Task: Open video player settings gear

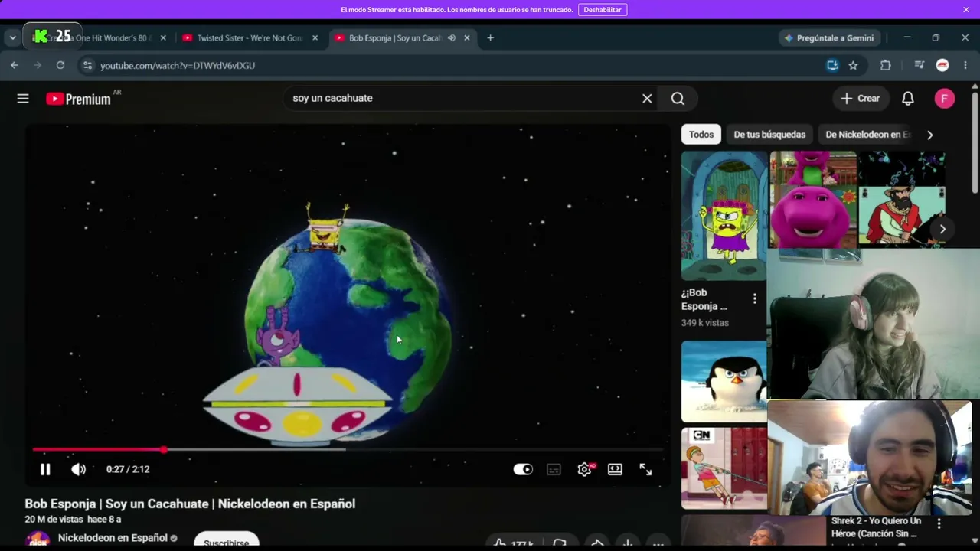Action: 584,469
